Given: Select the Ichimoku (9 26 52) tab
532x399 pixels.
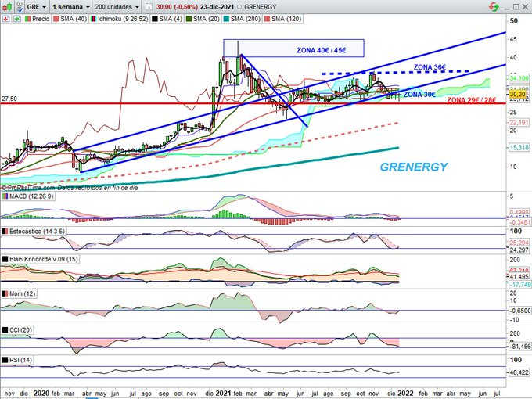Looking at the screenshot, I should tap(120, 19).
